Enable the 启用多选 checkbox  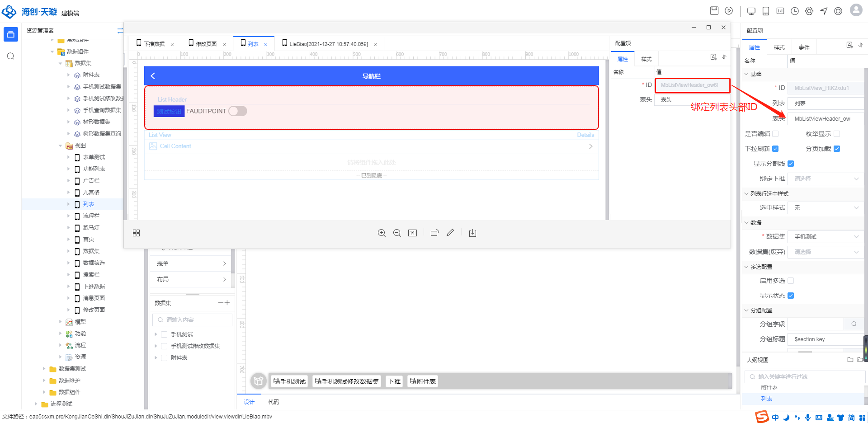[x=791, y=281]
